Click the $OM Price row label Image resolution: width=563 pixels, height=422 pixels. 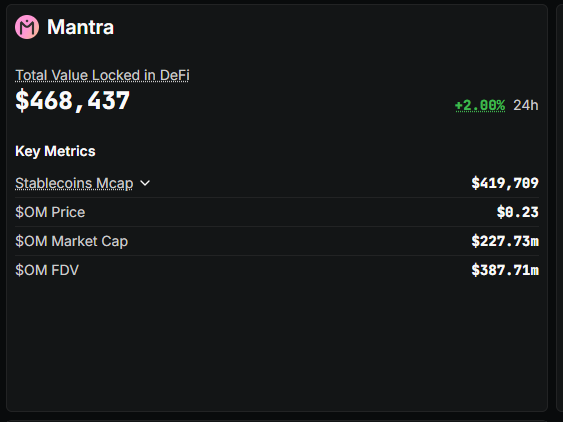pyautogui.click(x=50, y=212)
